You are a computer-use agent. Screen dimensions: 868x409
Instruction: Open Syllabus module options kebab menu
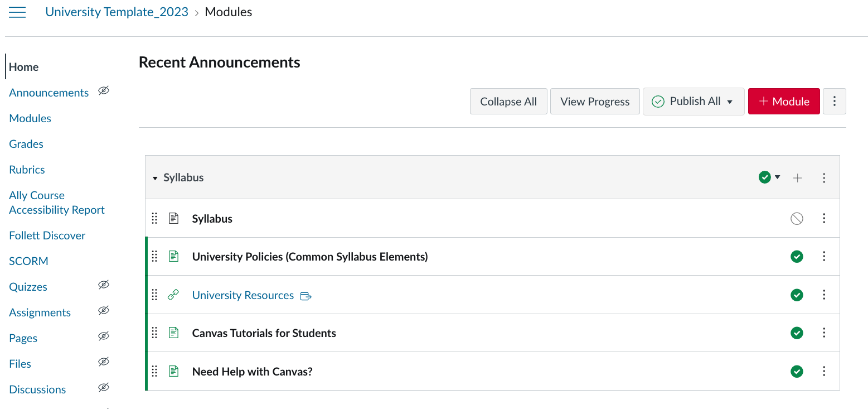coord(824,178)
